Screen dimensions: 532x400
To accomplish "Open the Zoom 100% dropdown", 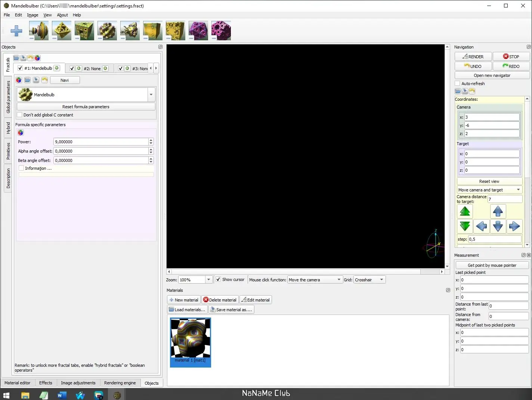I will click(x=208, y=280).
